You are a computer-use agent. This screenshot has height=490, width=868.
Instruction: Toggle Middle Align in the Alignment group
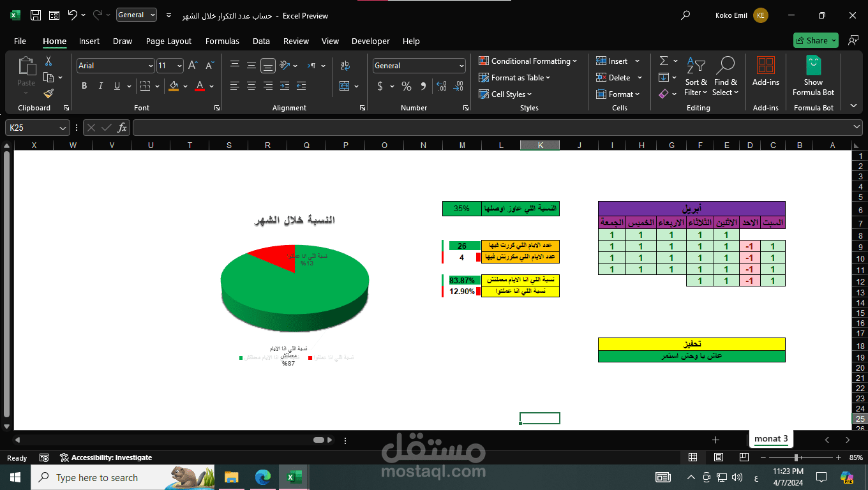click(251, 65)
